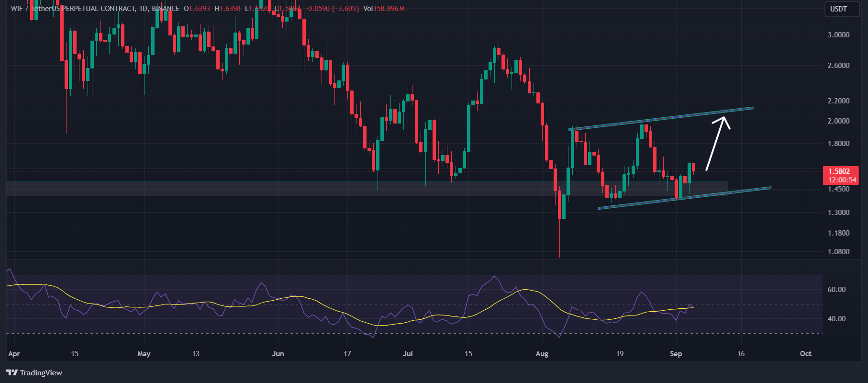Click the RSI 60.00 axis label
The width and height of the screenshot is (868, 383).
point(836,290)
